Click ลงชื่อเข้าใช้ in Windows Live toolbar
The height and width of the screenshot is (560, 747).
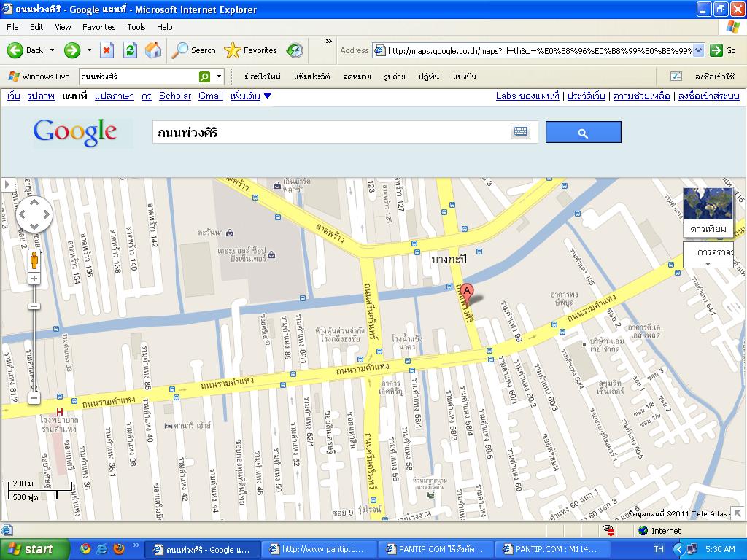(715, 77)
